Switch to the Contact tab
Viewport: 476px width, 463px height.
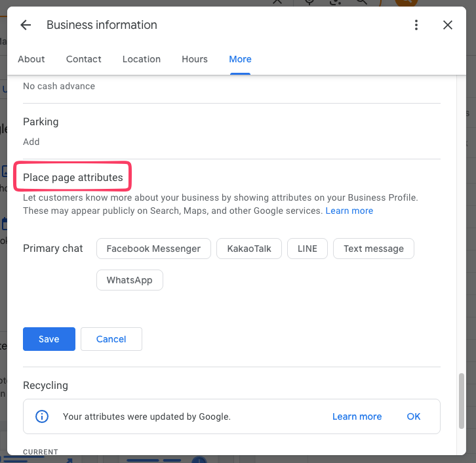83,59
